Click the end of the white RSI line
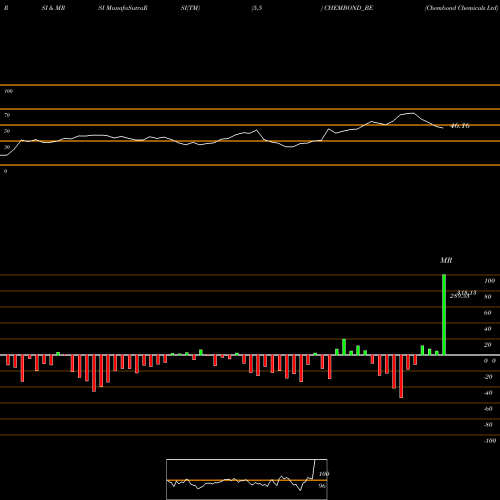This screenshot has height=500, width=500. point(443,128)
